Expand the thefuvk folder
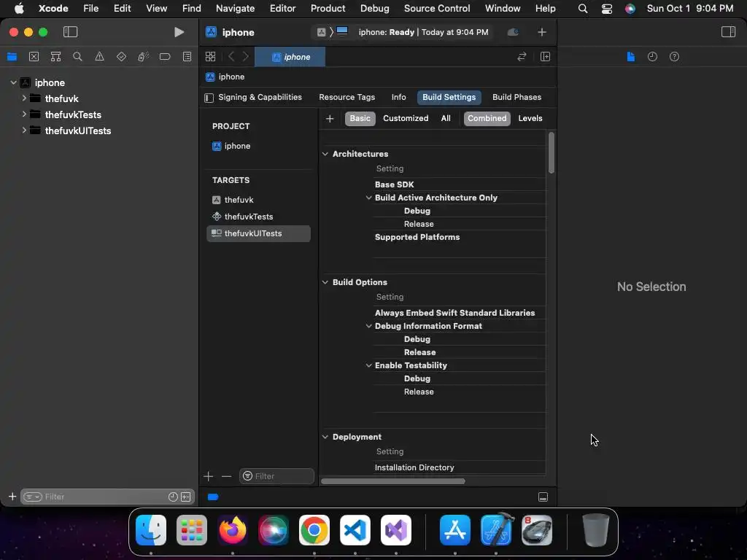The image size is (747, 560). [24, 98]
